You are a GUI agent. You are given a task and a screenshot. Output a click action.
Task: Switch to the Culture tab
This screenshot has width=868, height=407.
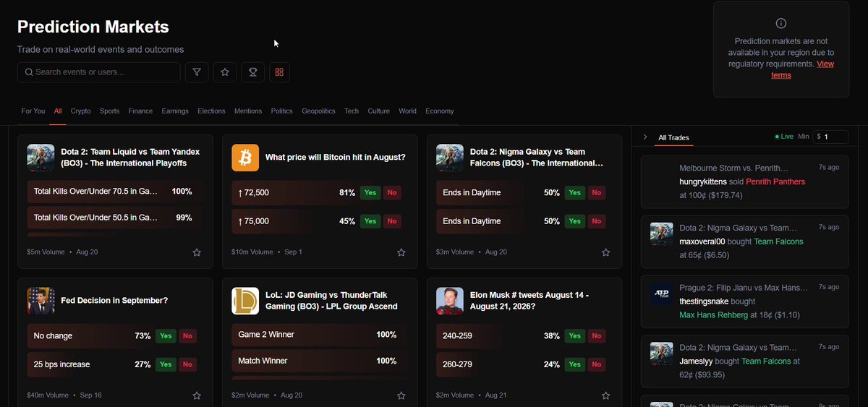(x=378, y=111)
